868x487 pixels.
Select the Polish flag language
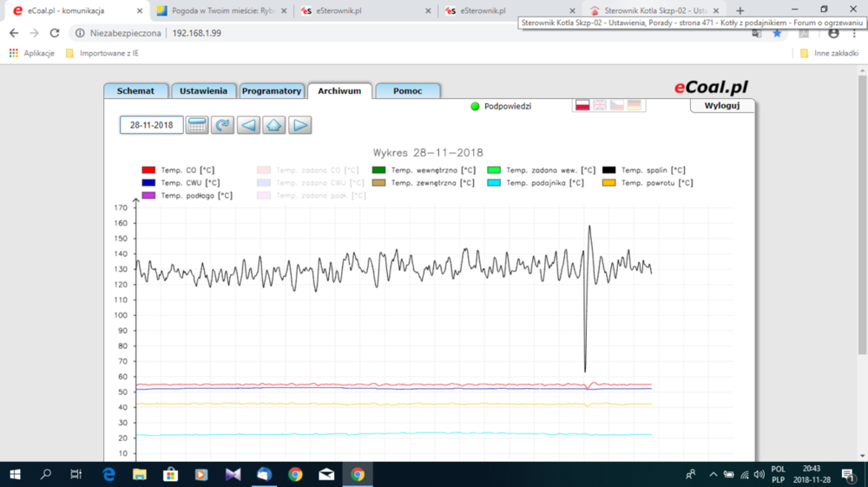click(x=582, y=105)
